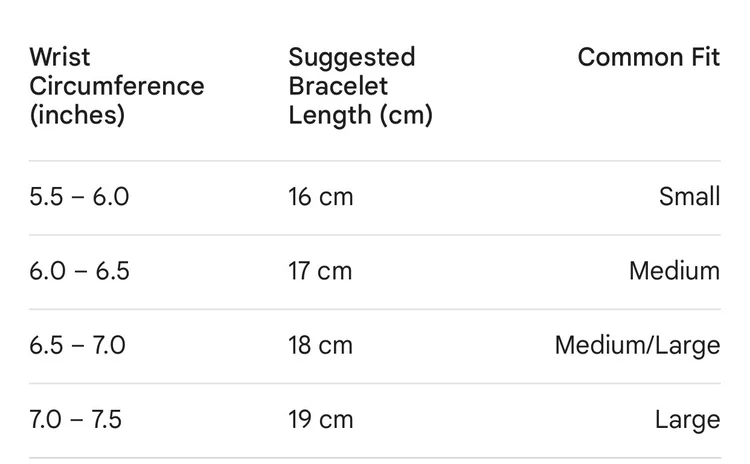Select the 7.0 – 7.5 wrist size cell
This screenshot has height=464, width=750.
coord(76,419)
